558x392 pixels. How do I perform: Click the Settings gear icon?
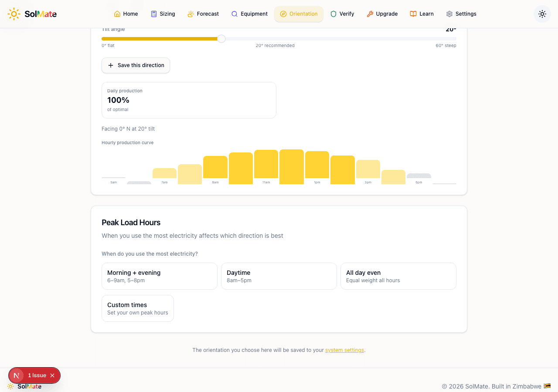(x=449, y=14)
